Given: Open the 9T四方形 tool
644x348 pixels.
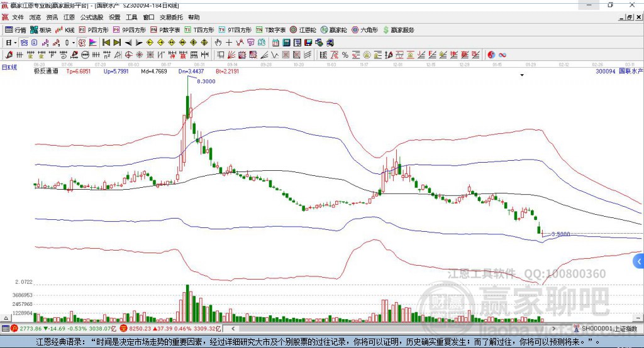Looking at the screenshot, I should (x=235, y=30).
